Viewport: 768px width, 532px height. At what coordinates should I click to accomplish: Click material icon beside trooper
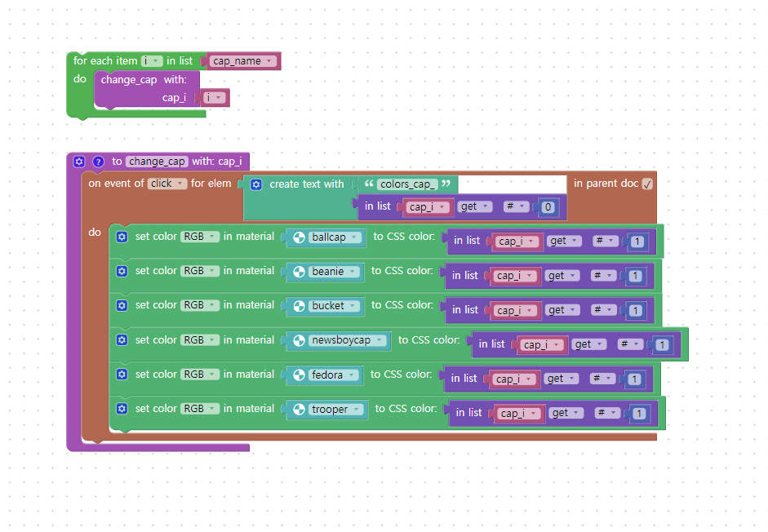(x=299, y=410)
